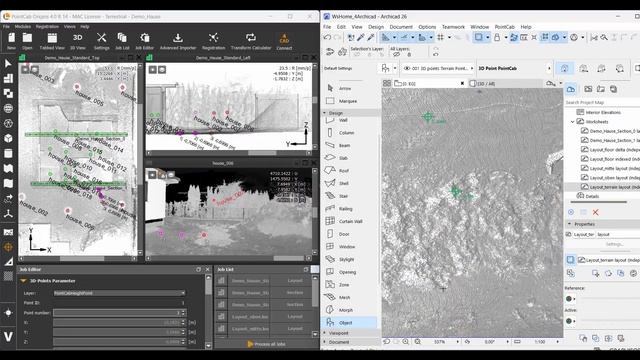This screenshot has height=360, width=640.
Task: Open Archicad Design menu
Action: click(x=376, y=27)
